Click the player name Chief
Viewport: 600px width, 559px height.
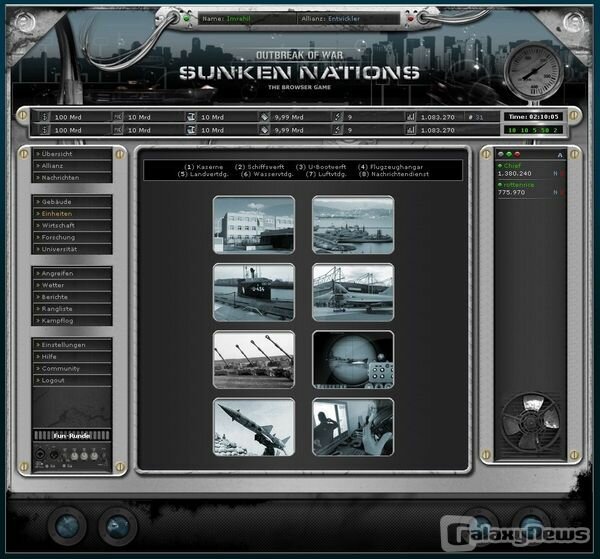[x=512, y=166]
